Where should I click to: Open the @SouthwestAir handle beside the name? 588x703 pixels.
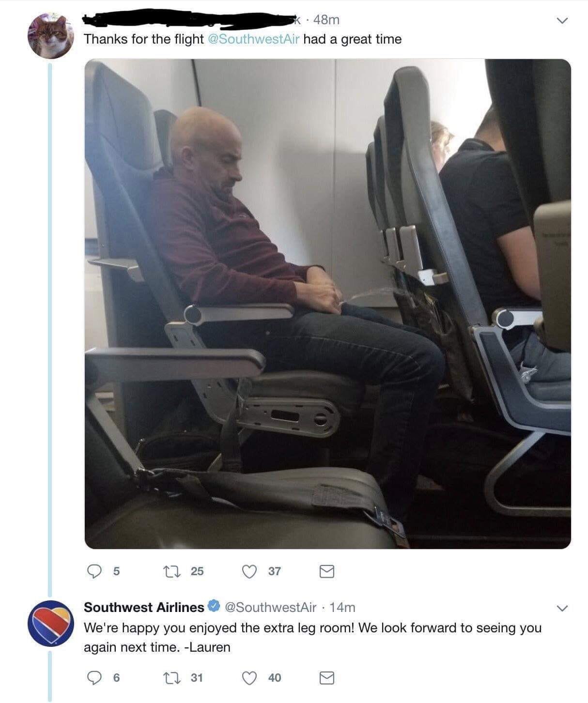point(271,607)
